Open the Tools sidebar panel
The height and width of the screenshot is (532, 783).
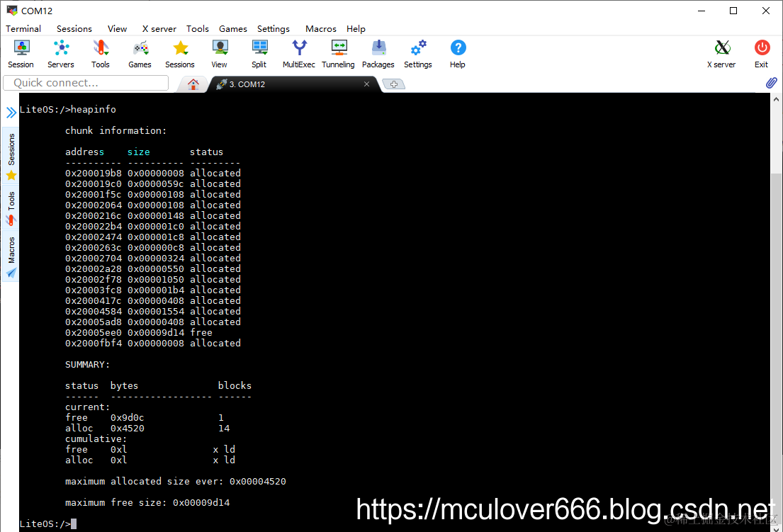pos(11,207)
